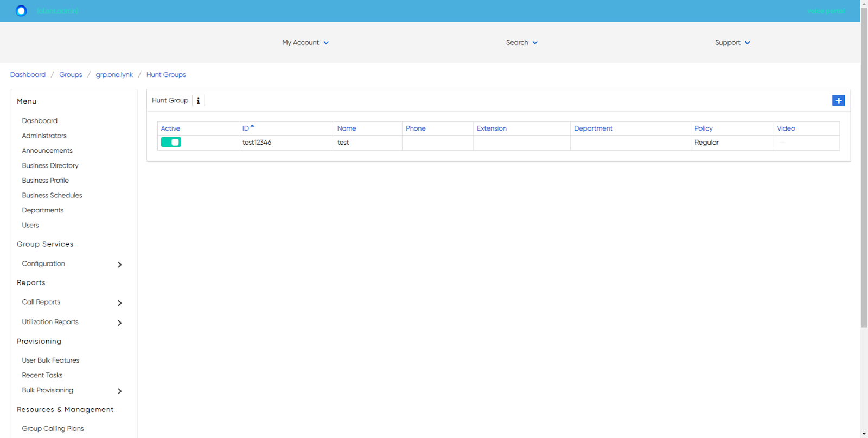Click the client admin link in header

tap(58, 11)
